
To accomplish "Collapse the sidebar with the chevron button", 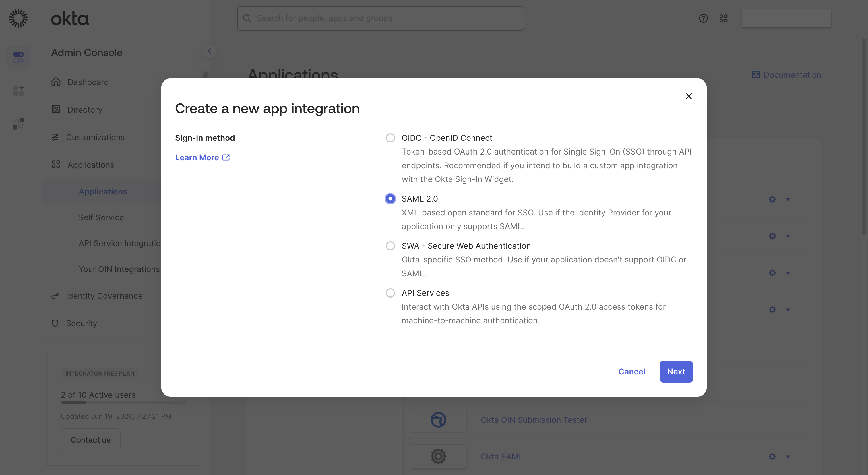I will coord(210,51).
